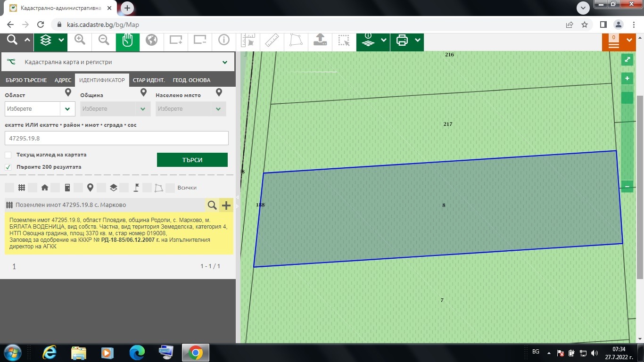Click the globe full extent icon
This screenshot has width=644, height=362.
[151, 41]
